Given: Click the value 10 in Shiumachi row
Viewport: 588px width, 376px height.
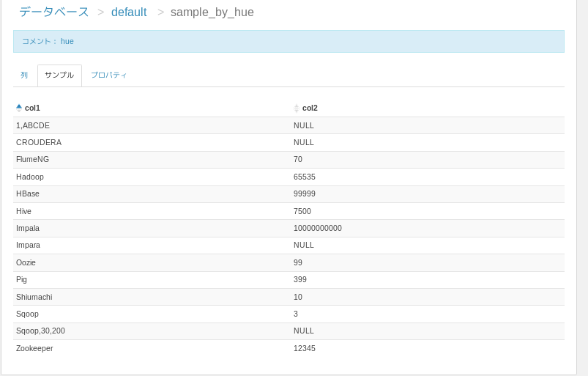Looking at the screenshot, I should [298, 297].
